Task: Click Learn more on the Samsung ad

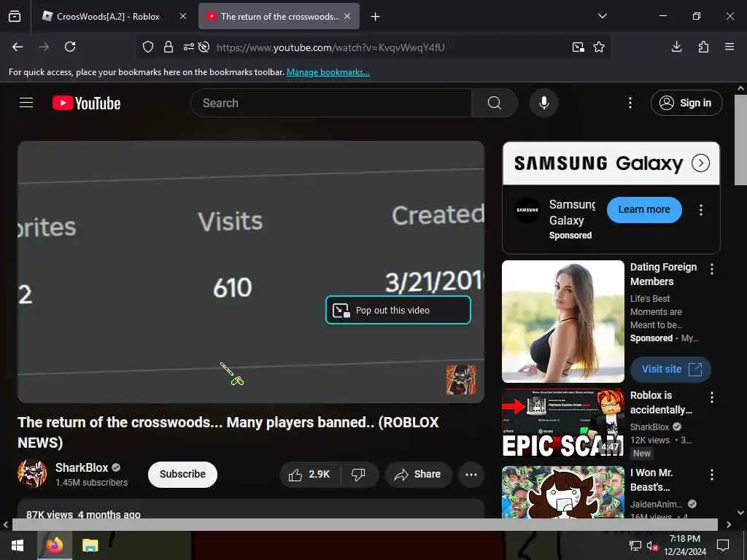Action: (644, 209)
